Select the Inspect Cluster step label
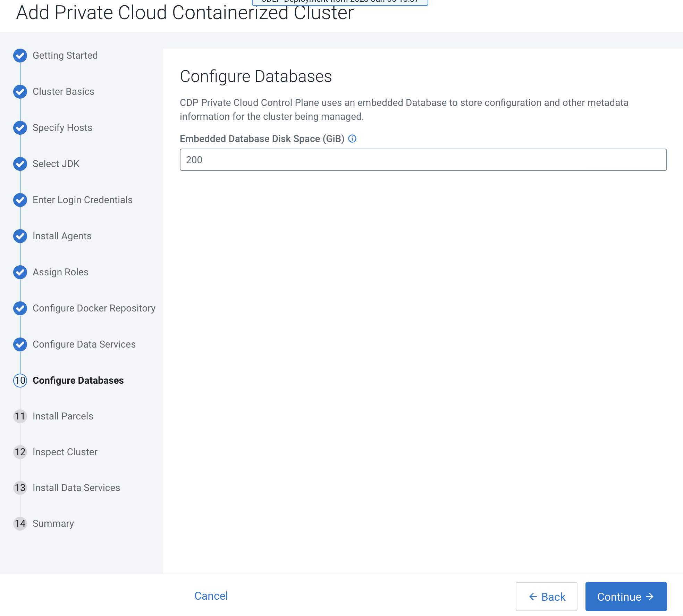Screen dimensions: 683x616 pos(65,452)
